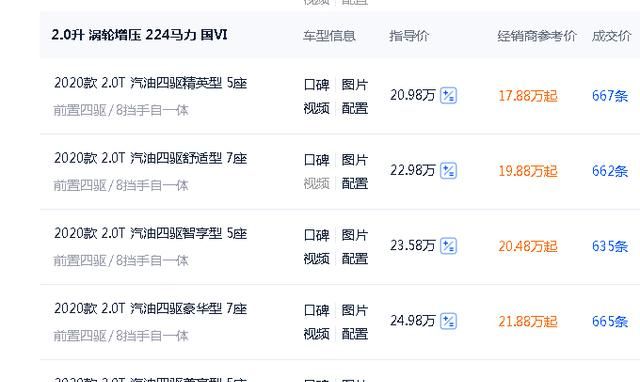The height and width of the screenshot is (382, 640).
Task: Open the 2020款 2.0T 汽油四驱精英型 5座 model
Action: point(150,83)
